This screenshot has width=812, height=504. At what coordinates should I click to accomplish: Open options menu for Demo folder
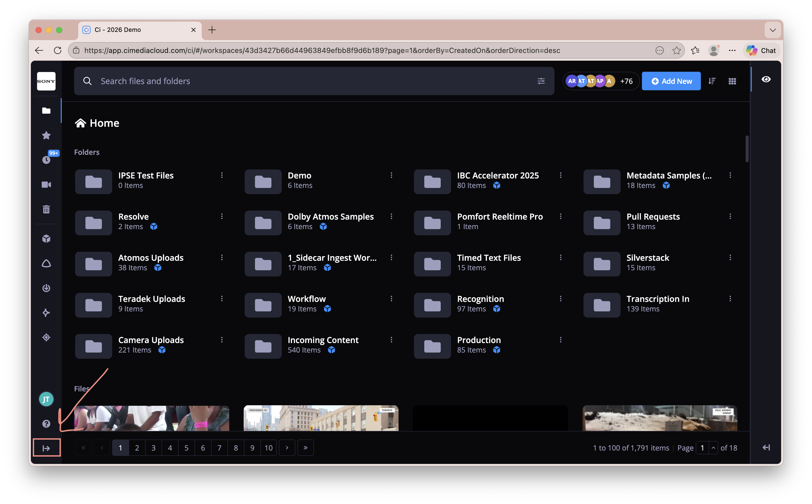(391, 175)
